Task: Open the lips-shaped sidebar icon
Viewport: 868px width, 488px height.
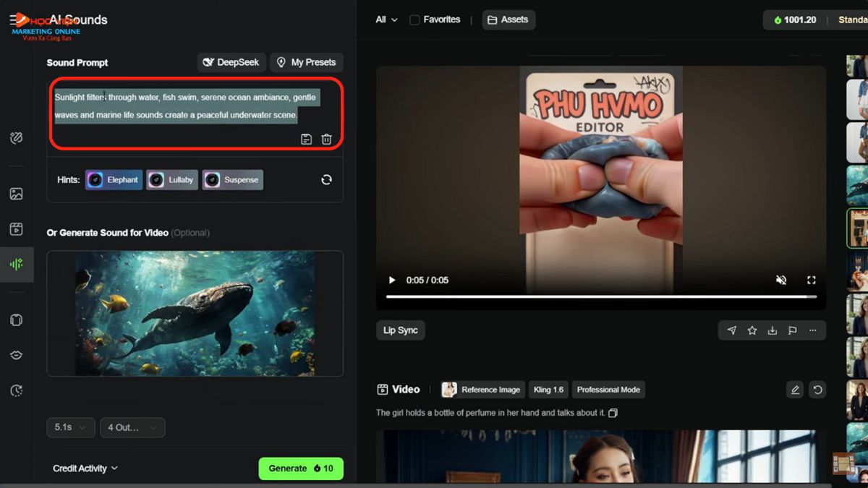Action: (16, 355)
